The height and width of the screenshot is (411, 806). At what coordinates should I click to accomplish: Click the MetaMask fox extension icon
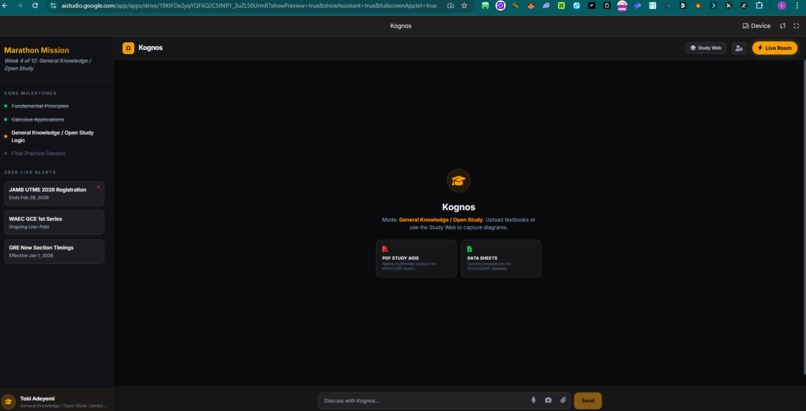(531, 6)
